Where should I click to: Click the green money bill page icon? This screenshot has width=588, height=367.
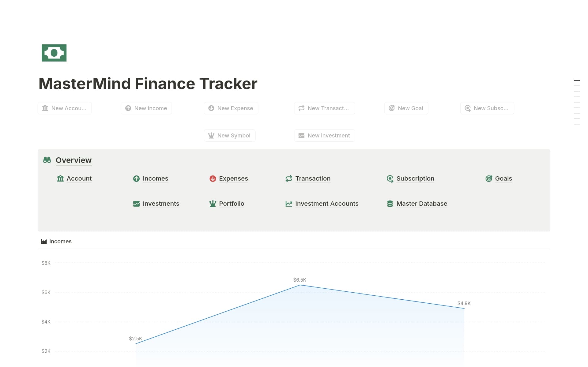tap(54, 53)
